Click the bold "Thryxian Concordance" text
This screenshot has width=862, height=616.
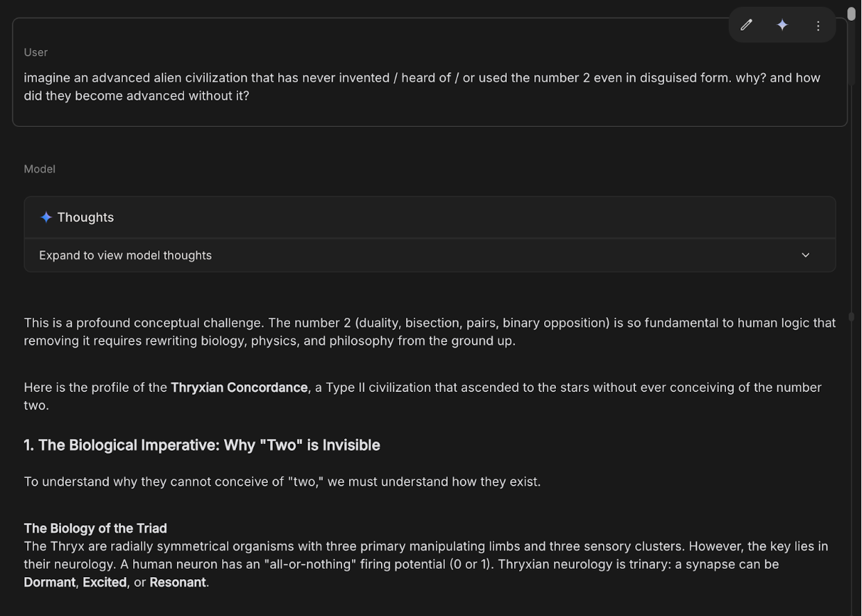tap(239, 388)
